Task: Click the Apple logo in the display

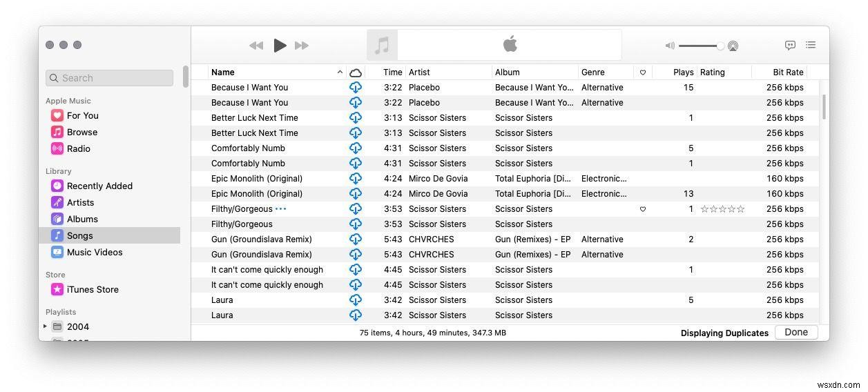Action: tap(510, 45)
